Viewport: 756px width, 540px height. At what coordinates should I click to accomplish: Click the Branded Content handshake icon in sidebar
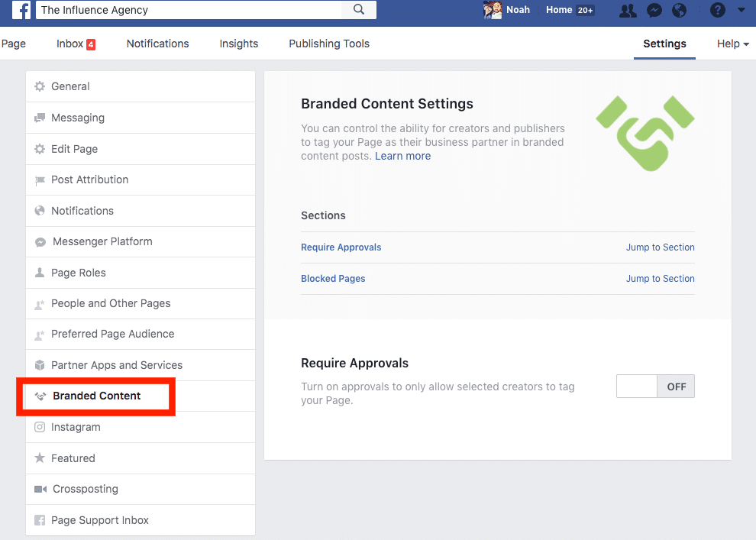coord(40,396)
